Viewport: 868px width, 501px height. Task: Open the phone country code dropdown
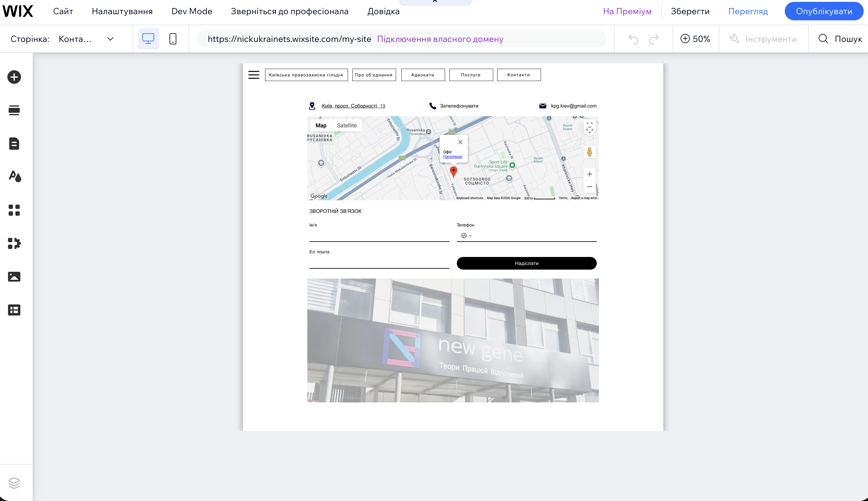point(466,236)
